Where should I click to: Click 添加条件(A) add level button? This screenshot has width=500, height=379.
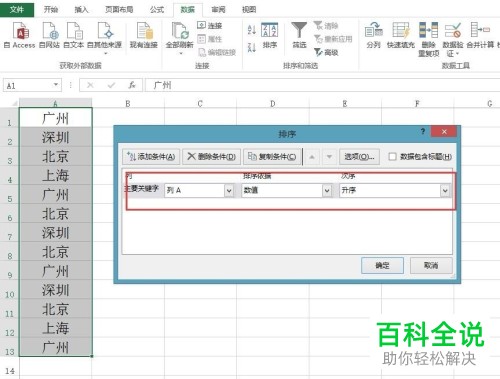pos(151,157)
